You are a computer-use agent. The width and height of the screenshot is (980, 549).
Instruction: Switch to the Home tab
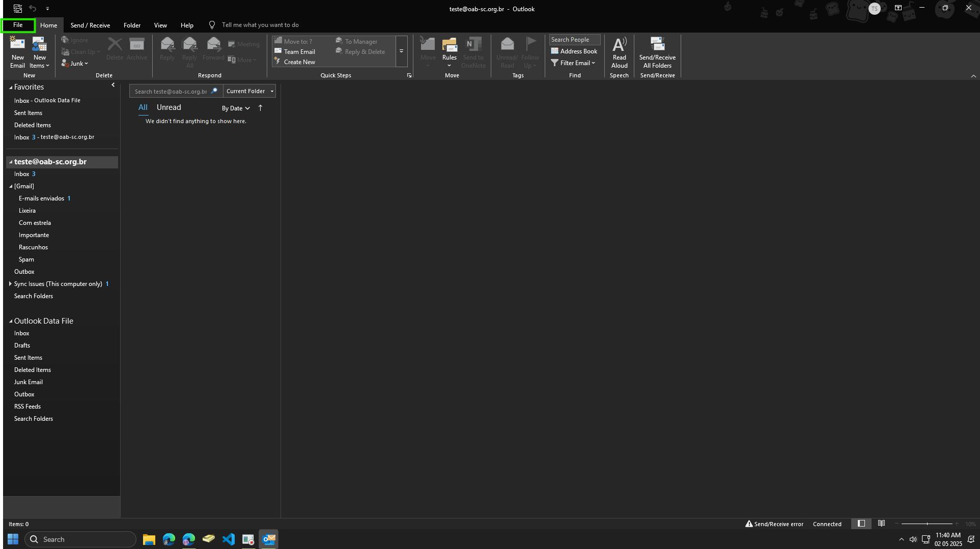click(x=49, y=25)
